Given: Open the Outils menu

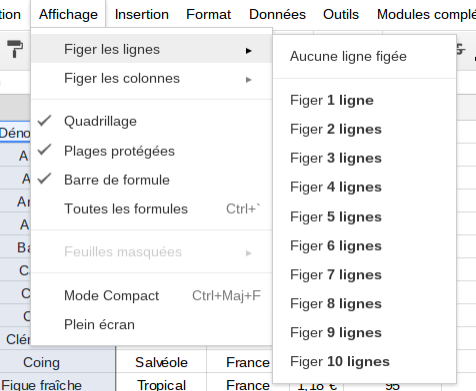Looking at the screenshot, I should click(341, 14).
